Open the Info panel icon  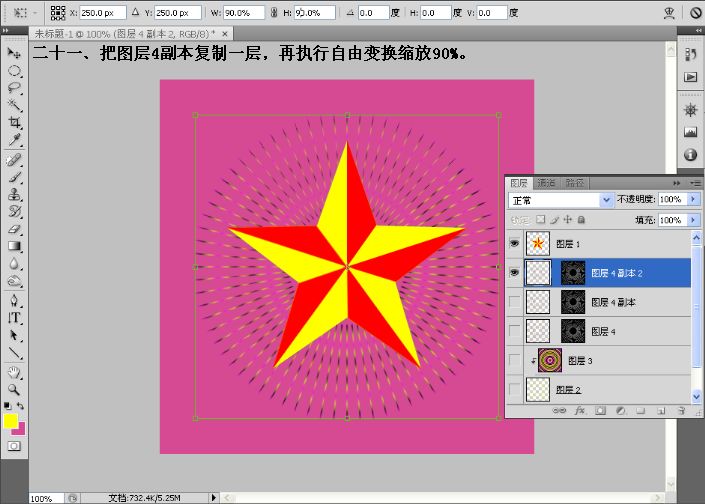tap(691, 155)
